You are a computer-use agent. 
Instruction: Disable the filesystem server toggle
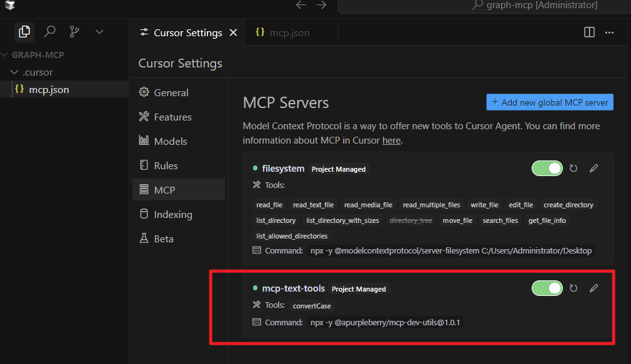pyautogui.click(x=547, y=169)
